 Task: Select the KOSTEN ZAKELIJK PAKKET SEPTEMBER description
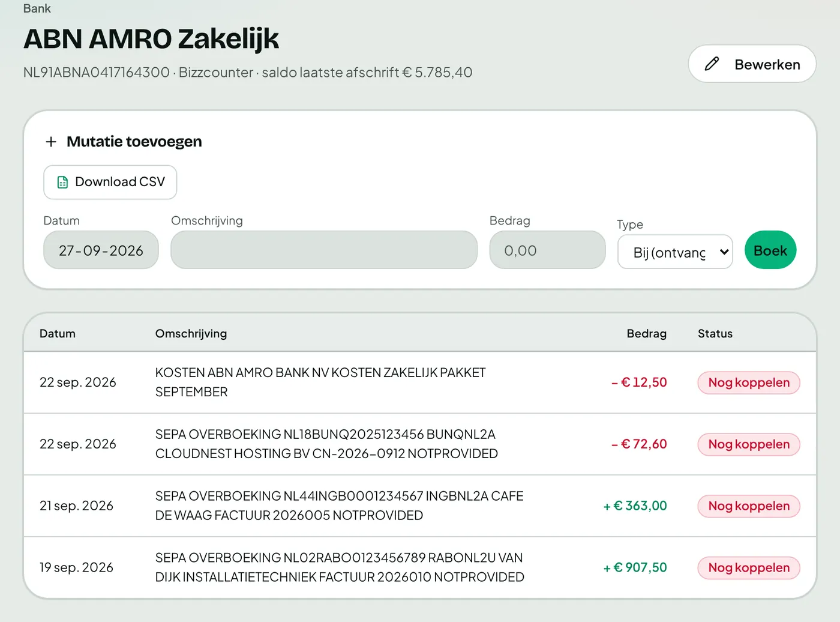coord(320,382)
